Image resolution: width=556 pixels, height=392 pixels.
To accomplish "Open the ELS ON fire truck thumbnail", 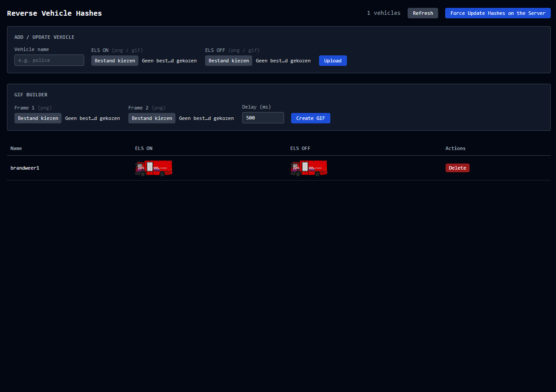I will click(154, 168).
